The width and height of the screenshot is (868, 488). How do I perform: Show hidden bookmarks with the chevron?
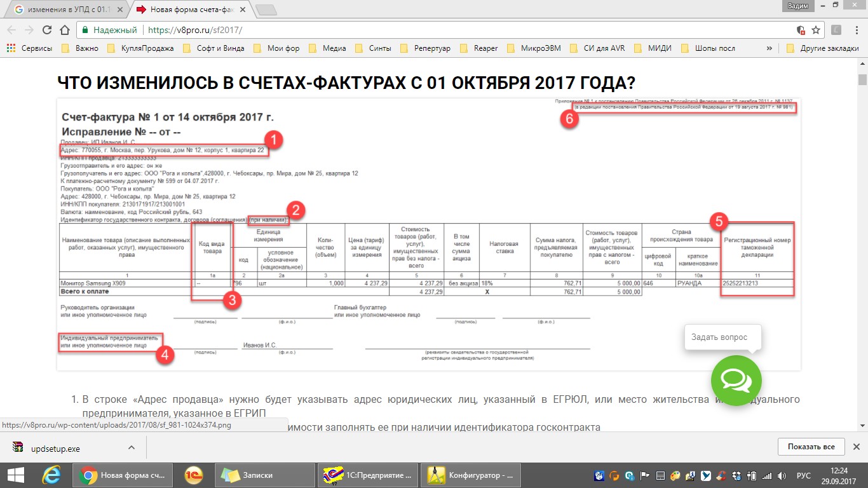(x=770, y=48)
